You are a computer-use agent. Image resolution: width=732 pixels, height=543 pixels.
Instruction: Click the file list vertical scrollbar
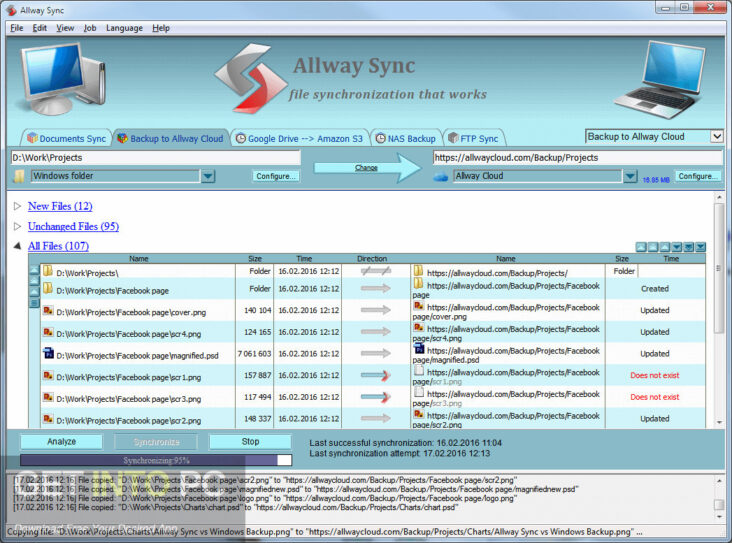coord(719,310)
